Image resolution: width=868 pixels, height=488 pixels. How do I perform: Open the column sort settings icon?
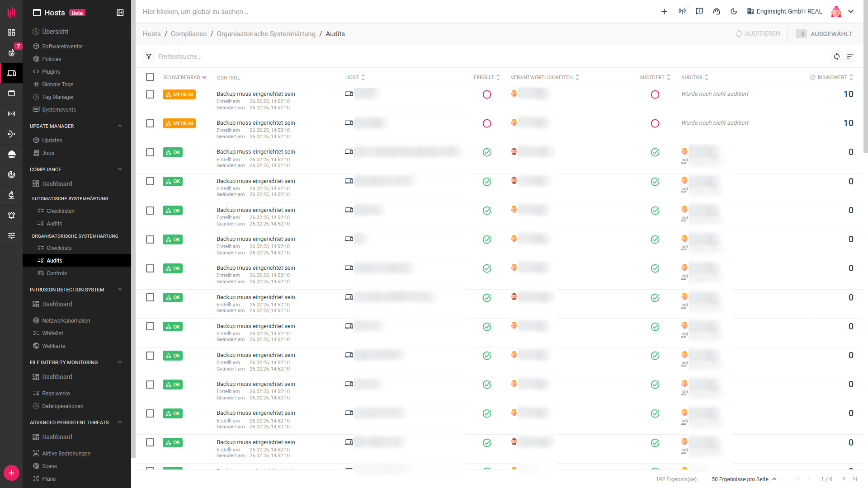(x=850, y=56)
